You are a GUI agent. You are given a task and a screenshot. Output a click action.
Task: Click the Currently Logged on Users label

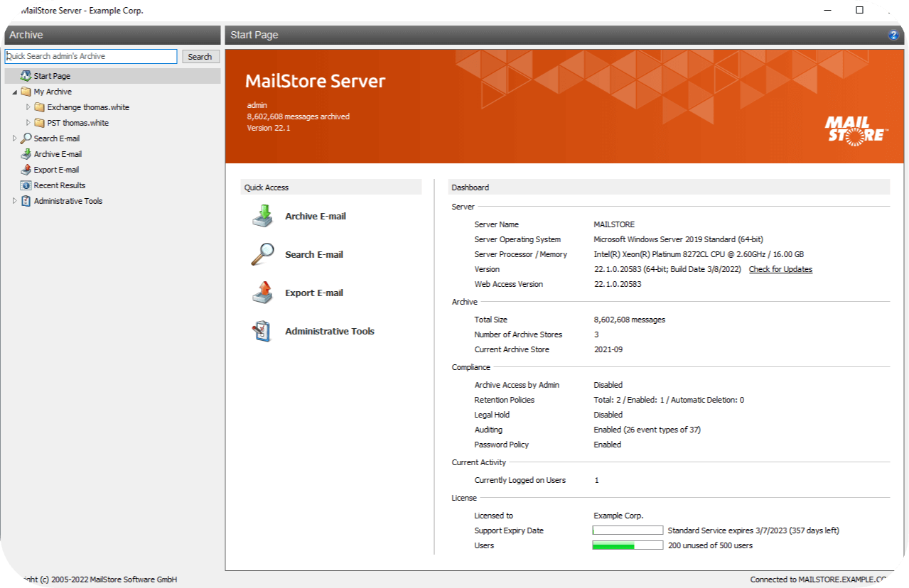coord(520,480)
